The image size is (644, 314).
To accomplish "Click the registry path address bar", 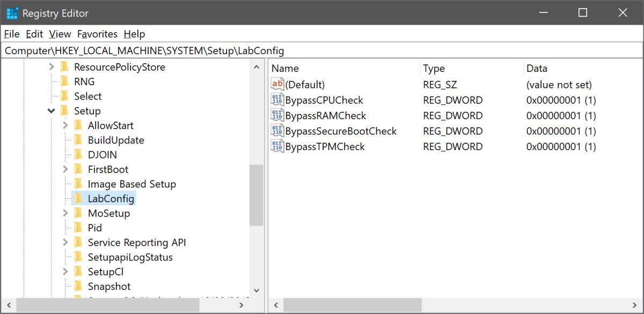I will pyautogui.click(x=322, y=51).
